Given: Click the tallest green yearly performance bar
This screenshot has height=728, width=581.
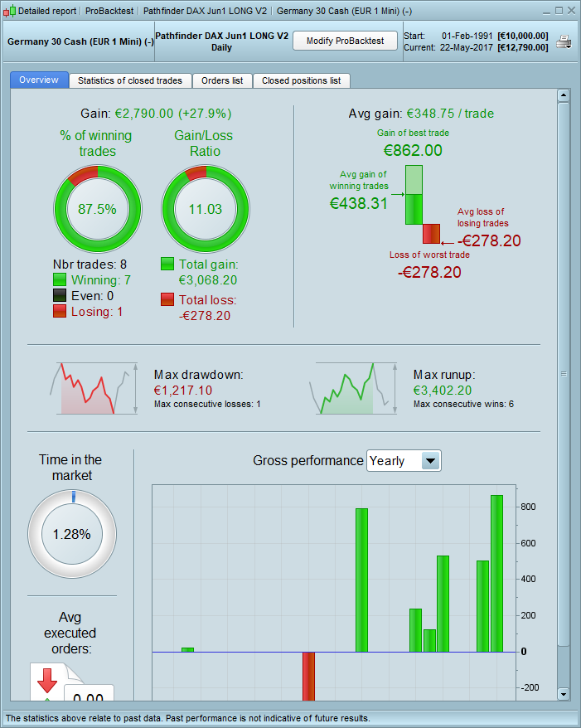Looking at the screenshot, I should pos(497,574).
